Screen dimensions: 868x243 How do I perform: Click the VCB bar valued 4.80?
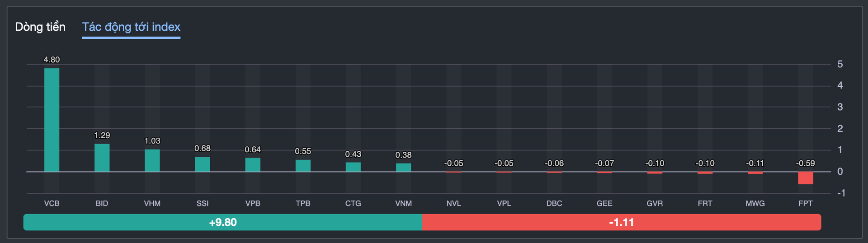coord(52,120)
